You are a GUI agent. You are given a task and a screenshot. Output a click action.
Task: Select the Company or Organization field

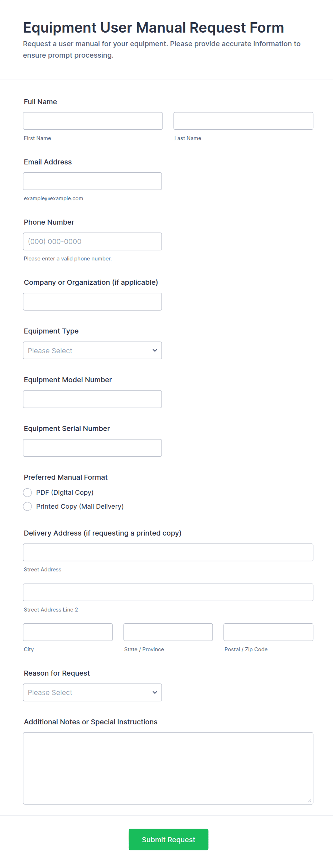tap(92, 302)
